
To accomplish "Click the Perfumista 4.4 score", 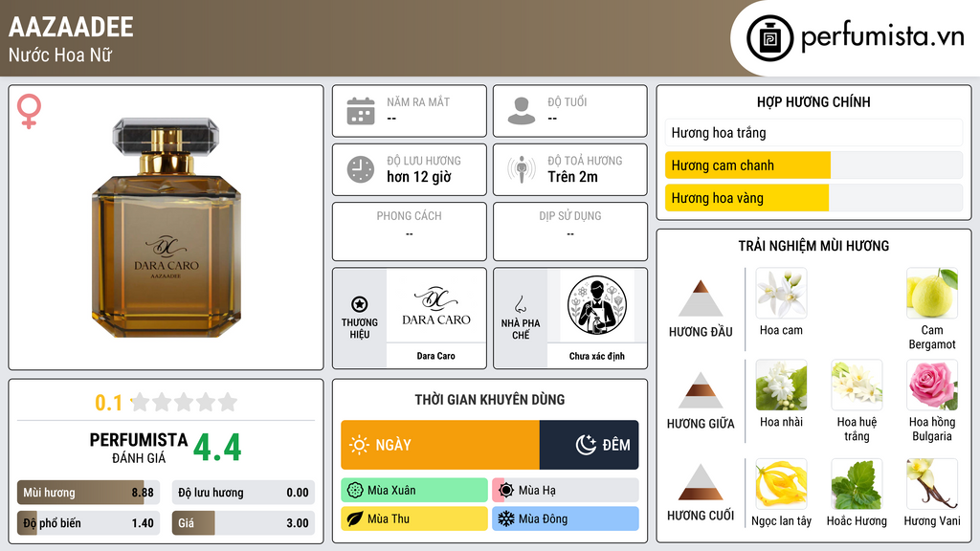I will coord(217,448).
